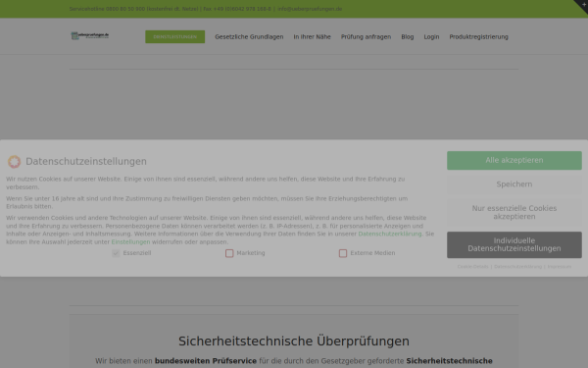Follow the Datenschutzerklärung link in the text
This screenshot has height=368, width=588.
(x=390, y=234)
